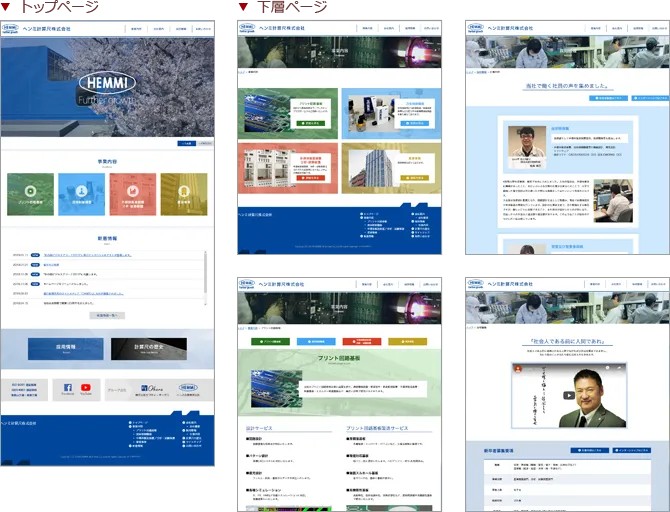This screenshot has width=670, height=512.
Task: Click HEMMI header logo on business list page
Action: click(x=247, y=28)
